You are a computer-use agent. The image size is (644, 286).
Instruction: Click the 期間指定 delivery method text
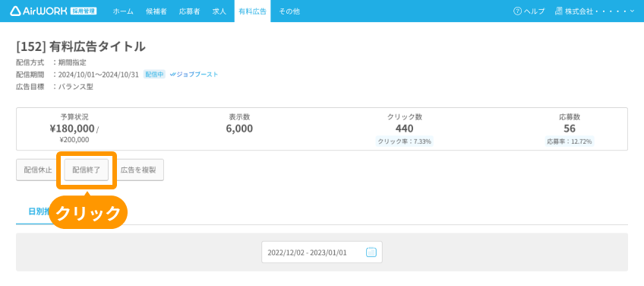point(72,62)
